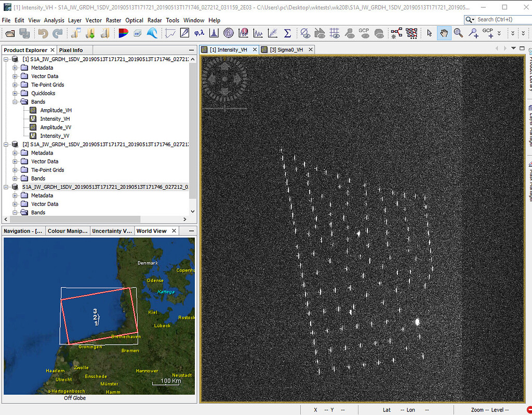The image size is (532, 415).
Task: Toggle pin overlay visibility
Action: click(349, 33)
